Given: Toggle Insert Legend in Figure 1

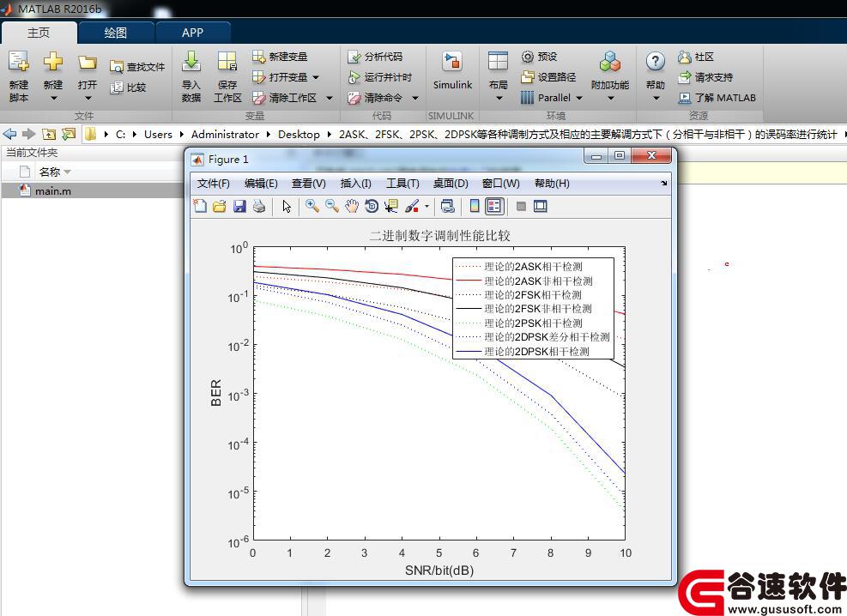Looking at the screenshot, I should click(x=494, y=206).
